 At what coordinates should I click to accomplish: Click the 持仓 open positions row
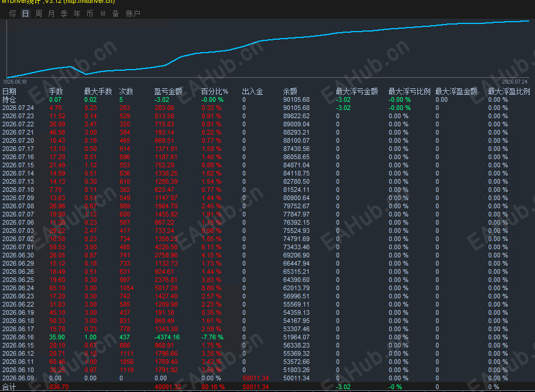pos(267,99)
